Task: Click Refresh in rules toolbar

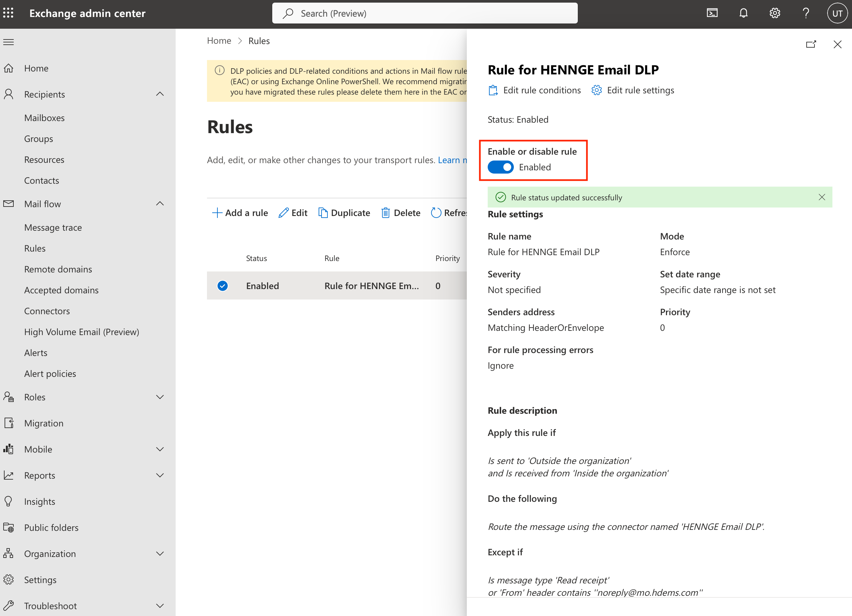Action: (x=449, y=213)
